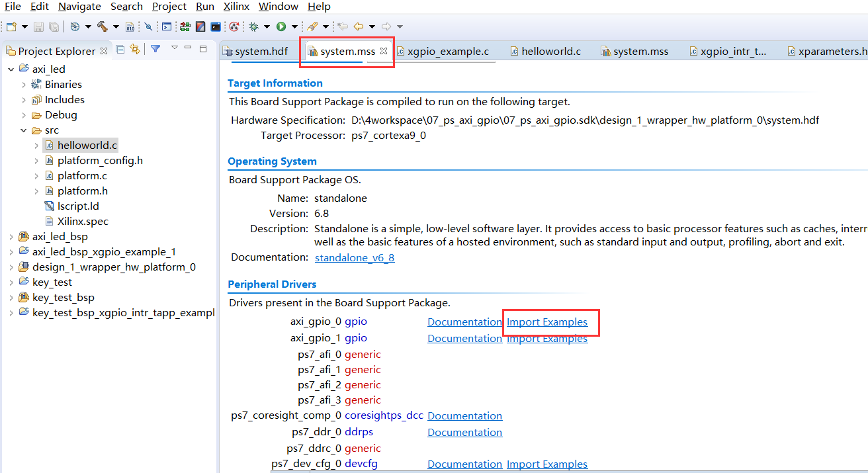The width and height of the screenshot is (868, 473).
Task: Click the yellow Back navigation arrow
Action: (359, 27)
